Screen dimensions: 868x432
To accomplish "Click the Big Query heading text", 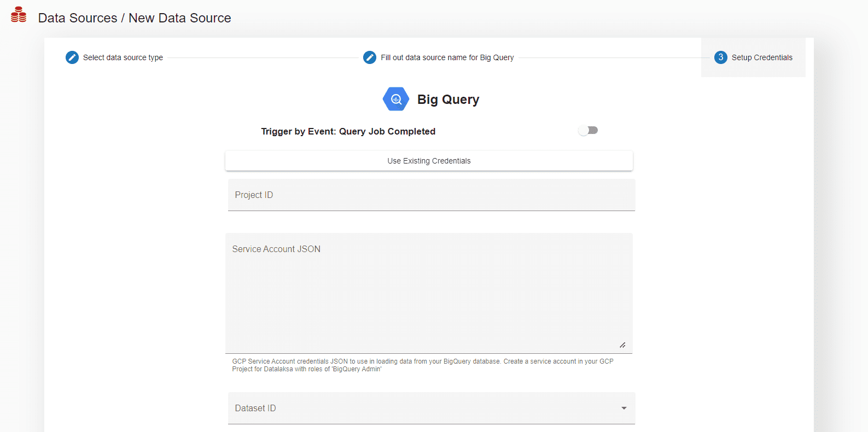I will click(x=448, y=100).
